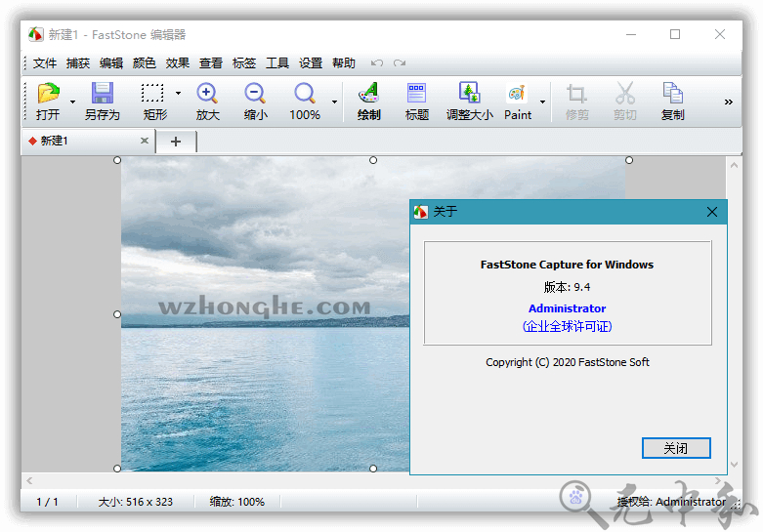This screenshot has width=763, height=532.
Task: Click the Administrator link in about dialog
Action: 567,308
